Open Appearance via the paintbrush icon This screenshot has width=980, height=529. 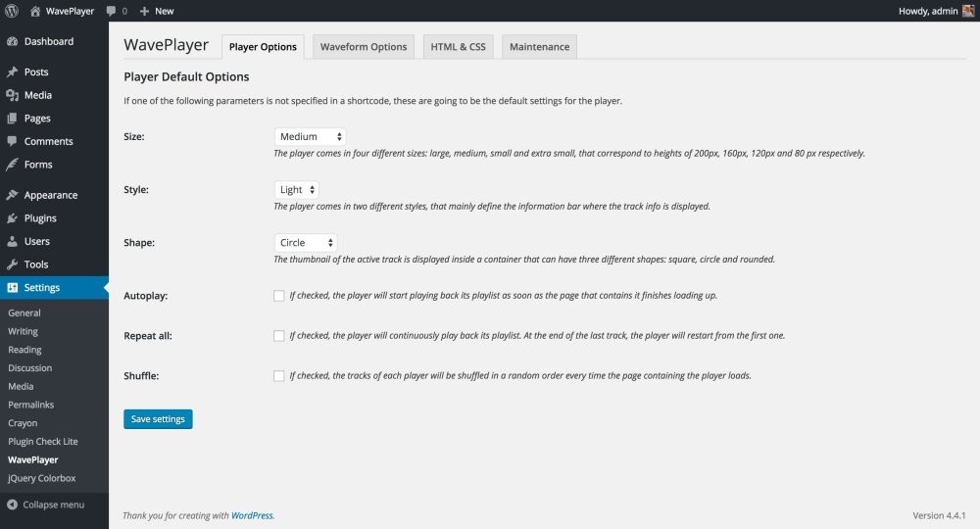pyautogui.click(x=12, y=195)
